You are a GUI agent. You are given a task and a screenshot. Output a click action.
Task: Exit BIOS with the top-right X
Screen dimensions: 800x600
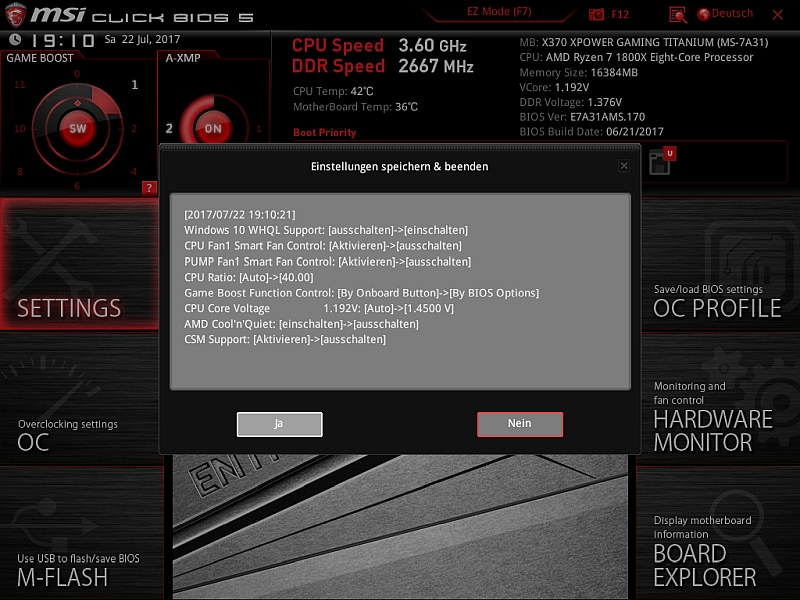point(778,15)
